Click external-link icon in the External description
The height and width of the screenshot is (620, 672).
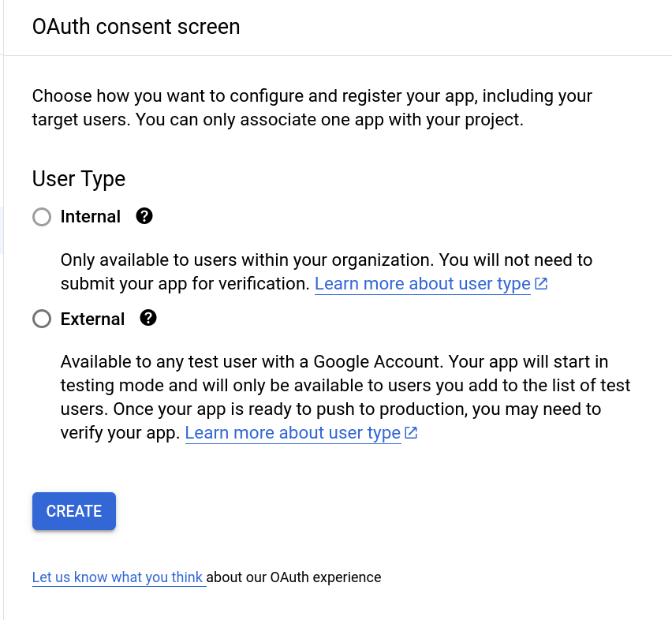point(411,433)
